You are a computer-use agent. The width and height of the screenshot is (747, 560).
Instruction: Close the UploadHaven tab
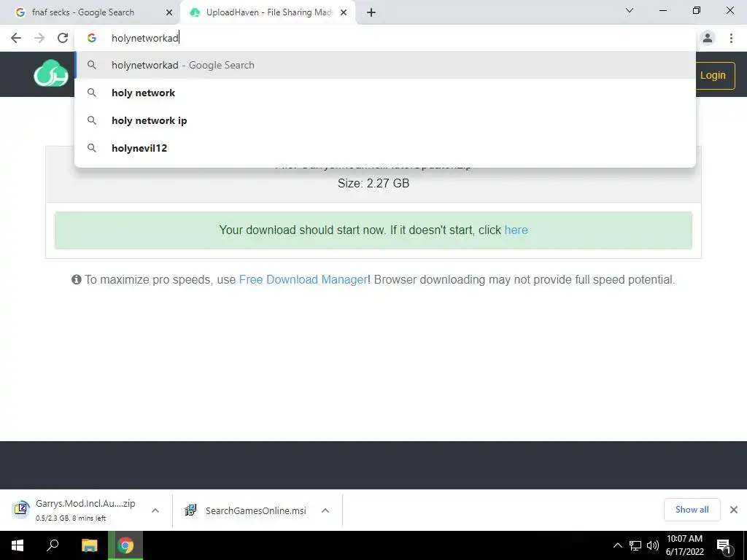pos(344,12)
